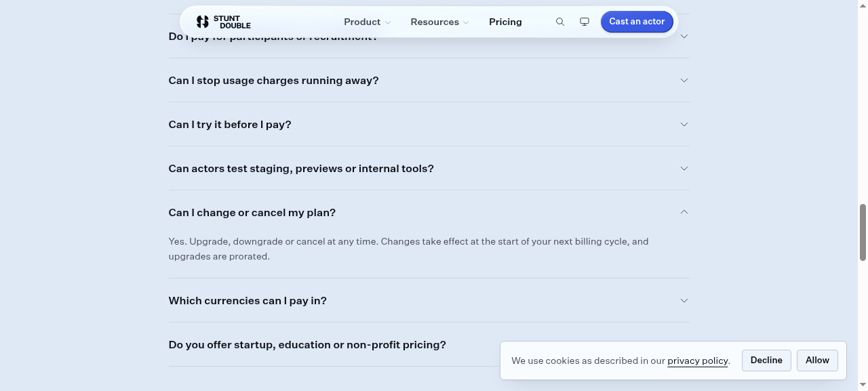The width and height of the screenshot is (868, 391).
Task: Click the Cast an actor button
Action: (637, 22)
